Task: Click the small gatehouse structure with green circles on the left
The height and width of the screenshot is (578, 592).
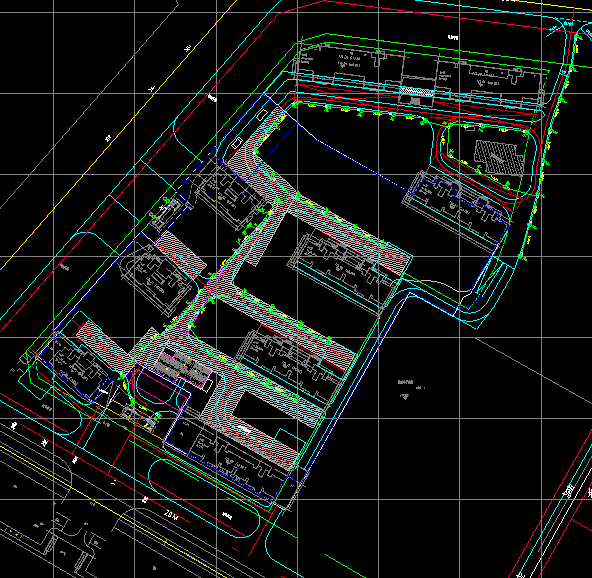Action: (x=166, y=213)
